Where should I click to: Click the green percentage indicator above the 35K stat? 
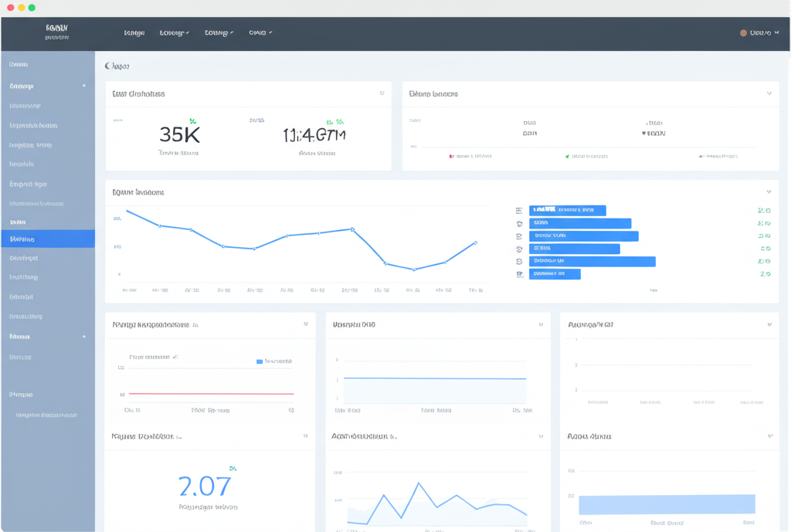coord(192,121)
